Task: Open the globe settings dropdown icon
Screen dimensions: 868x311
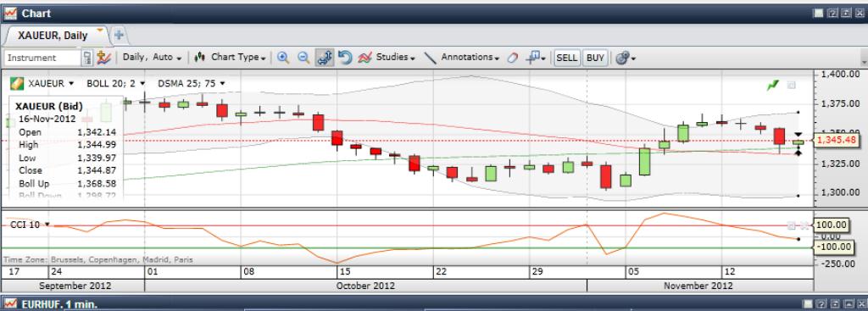Action: (626, 58)
